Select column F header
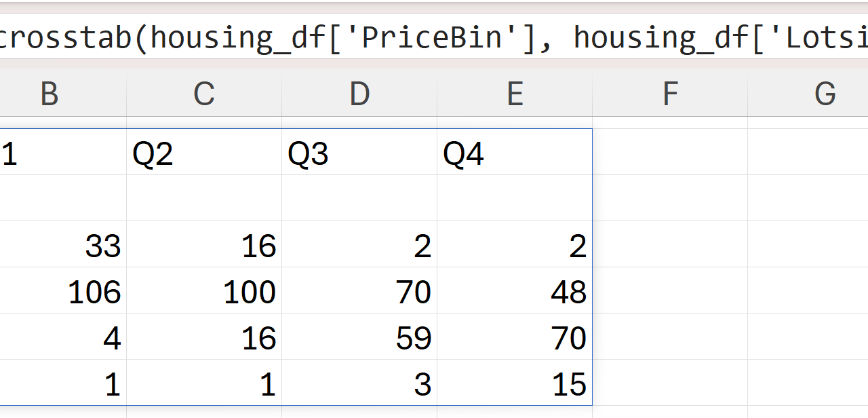 670,94
